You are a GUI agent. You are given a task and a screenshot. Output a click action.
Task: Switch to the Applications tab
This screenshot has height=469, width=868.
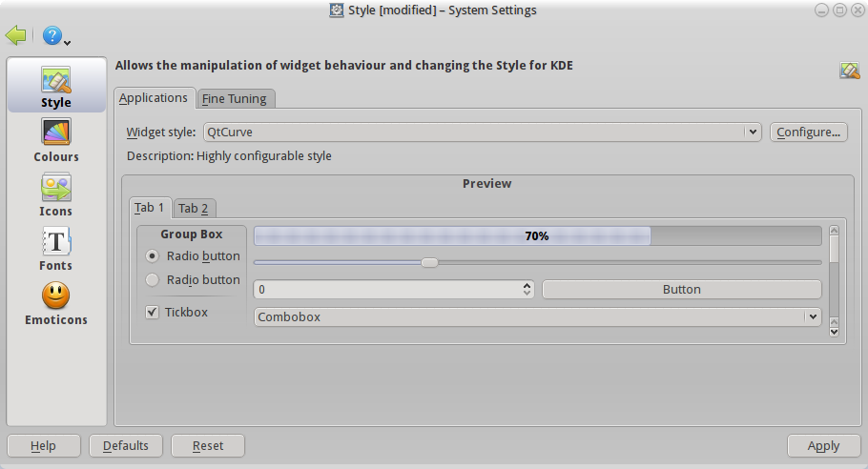(x=154, y=98)
